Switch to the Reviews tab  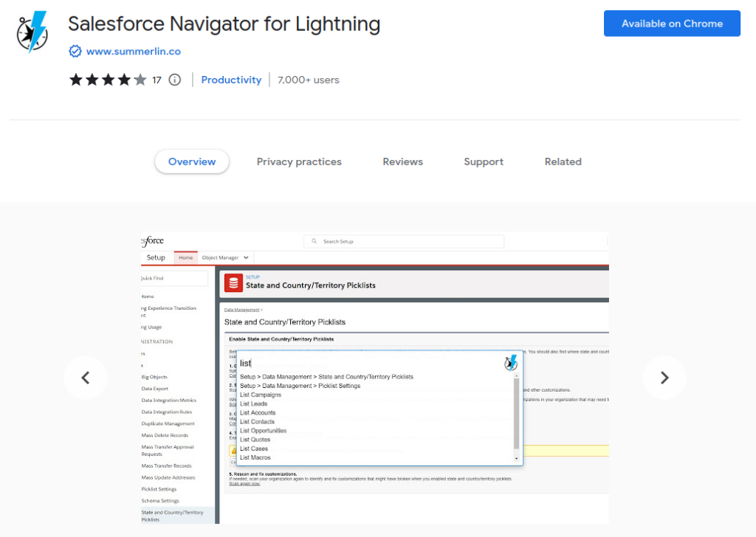pyautogui.click(x=402, y=162)
